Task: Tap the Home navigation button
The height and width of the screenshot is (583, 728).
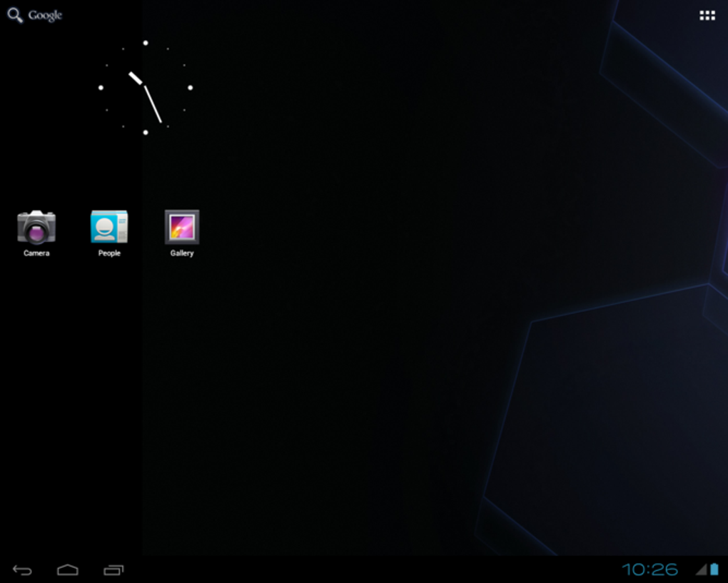Action: pos(68,569)
